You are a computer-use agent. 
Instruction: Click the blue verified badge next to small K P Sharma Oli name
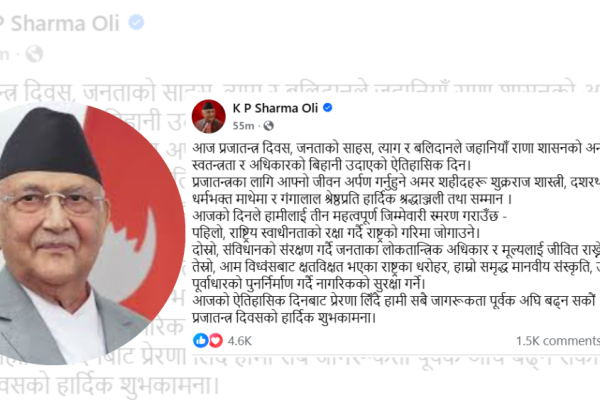pyautogui.click(x=328, y=108)
